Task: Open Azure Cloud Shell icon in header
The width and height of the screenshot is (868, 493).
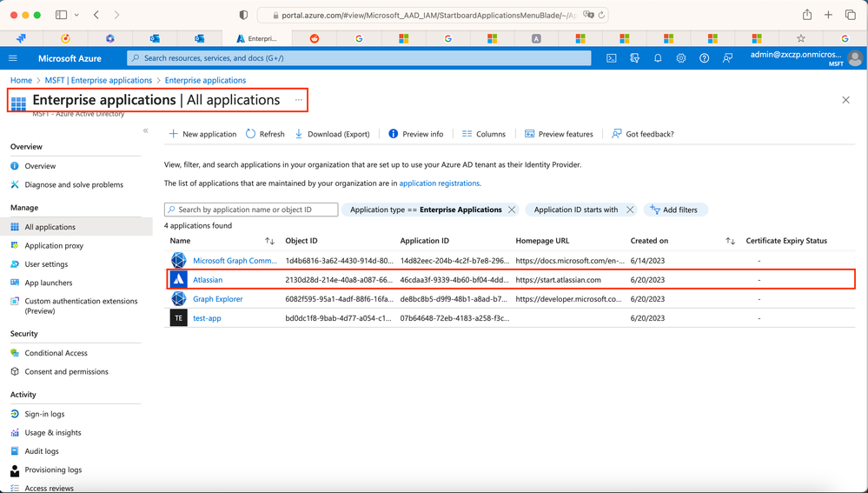Action: 612,58
